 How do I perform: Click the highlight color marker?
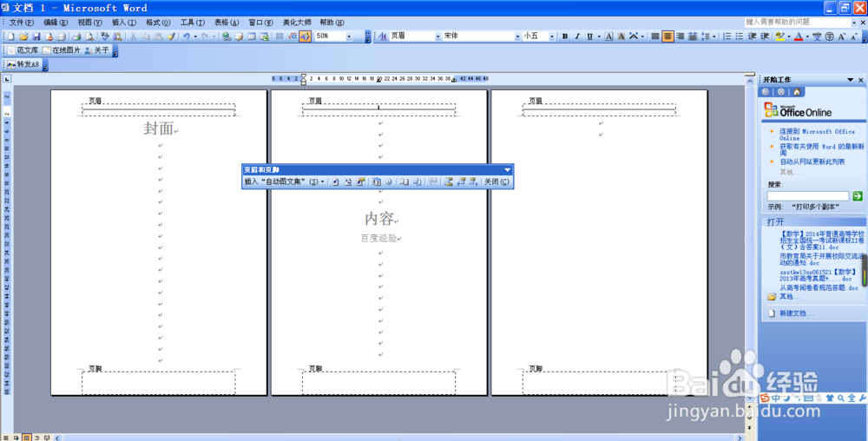point(780,36)
